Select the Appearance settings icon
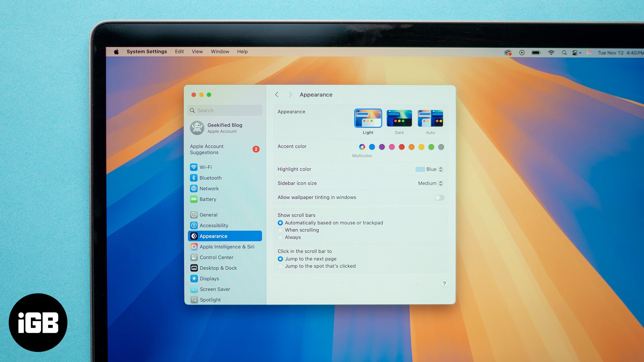The image size is (644, 362). coord(194,236)
